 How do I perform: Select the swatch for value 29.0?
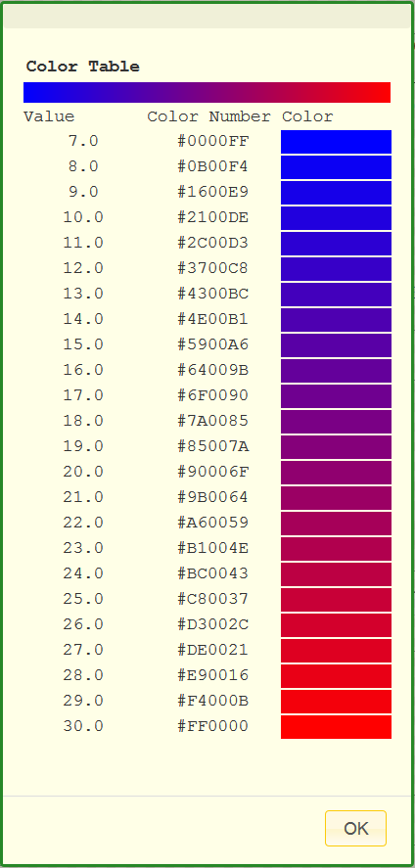336,702
